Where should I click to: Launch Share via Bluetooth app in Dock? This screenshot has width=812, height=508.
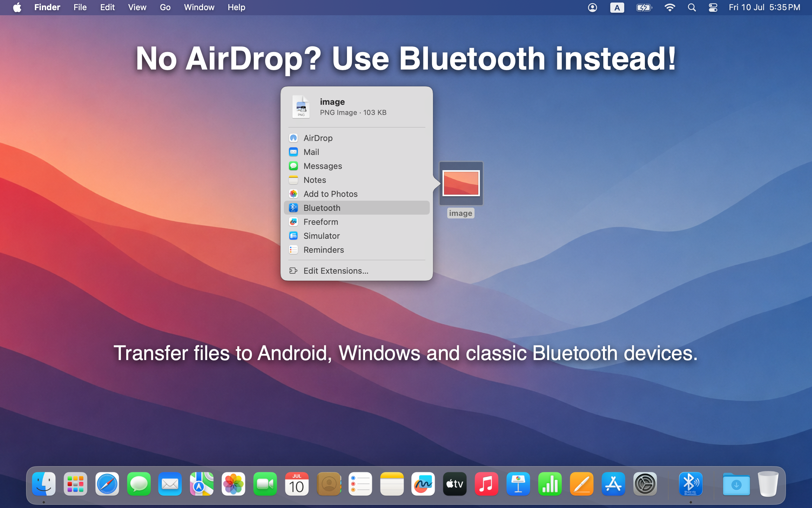click(x=691, y=484)
